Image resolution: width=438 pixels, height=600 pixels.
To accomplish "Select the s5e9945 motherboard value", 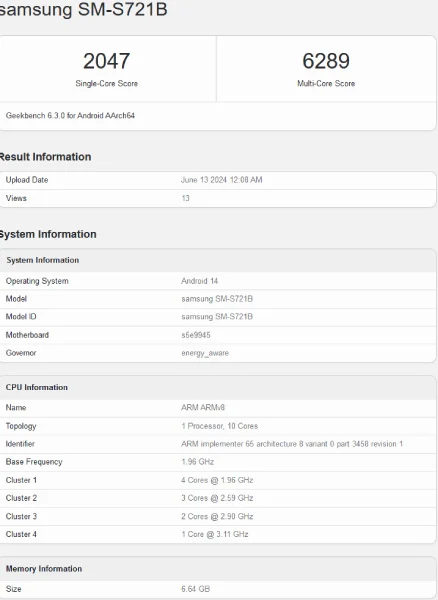I will pos(195,335).
